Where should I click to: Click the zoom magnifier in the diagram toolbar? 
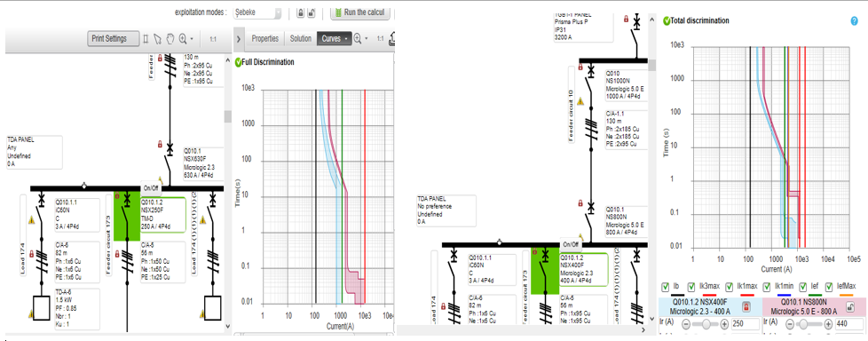[x=183, y=39]
